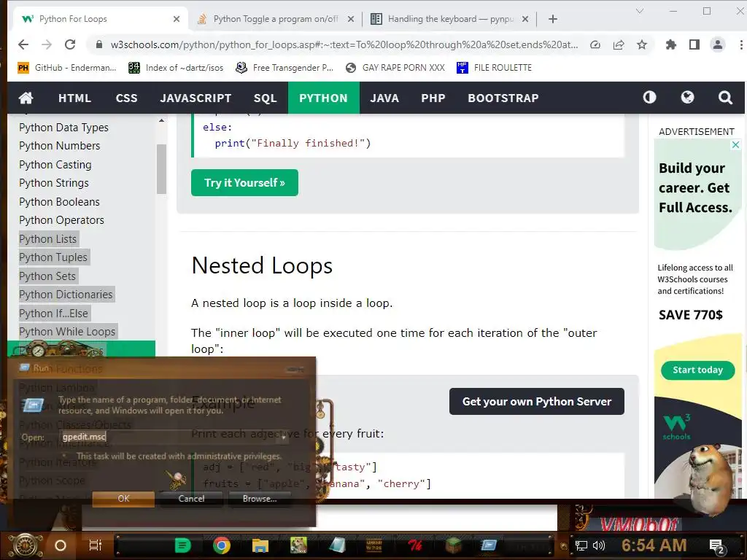Open Python While Loops in sidebar
The width and height of the screenshot is (747, 560).
point(67,332)
